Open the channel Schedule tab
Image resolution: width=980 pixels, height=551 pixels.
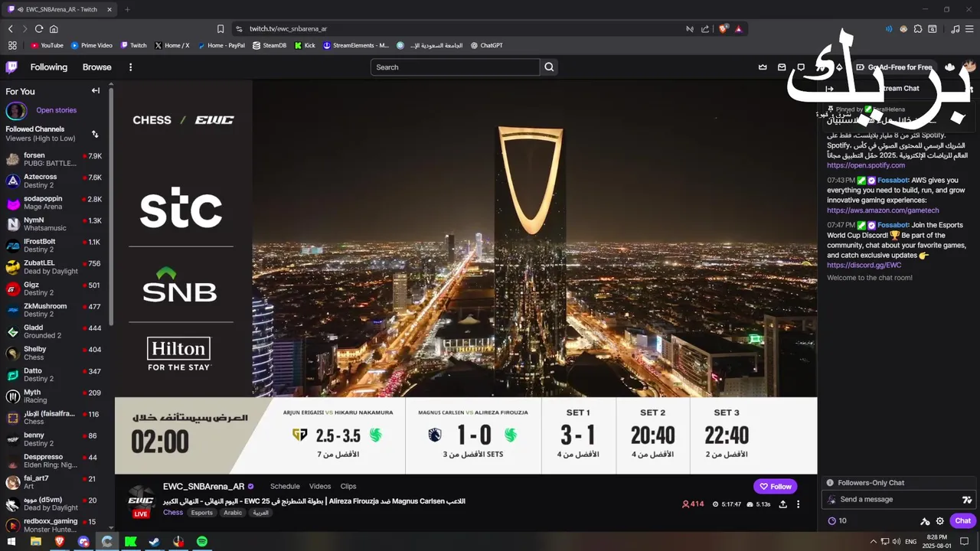(x=285, y=487)
